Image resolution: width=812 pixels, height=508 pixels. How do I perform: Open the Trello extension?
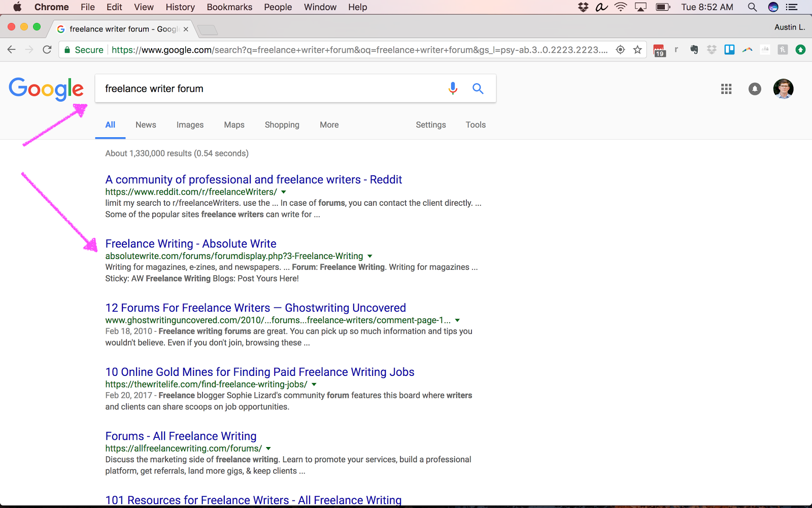pos(729,50)
